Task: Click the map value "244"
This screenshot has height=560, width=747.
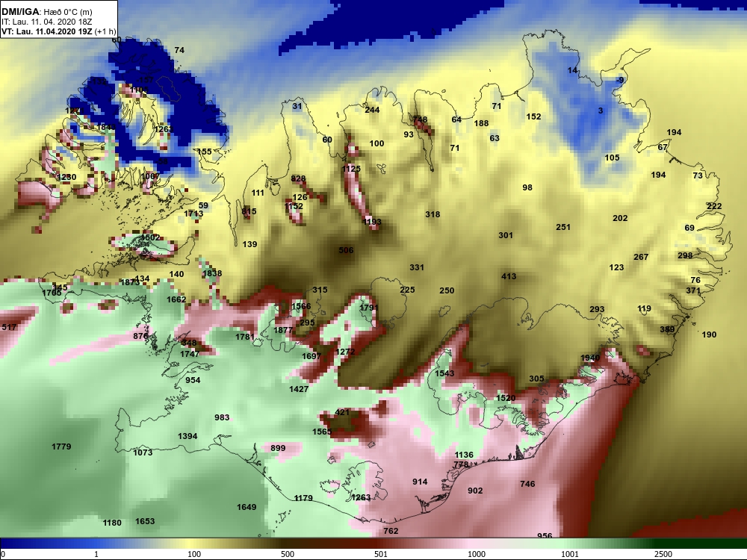Action: coord(372,110)
